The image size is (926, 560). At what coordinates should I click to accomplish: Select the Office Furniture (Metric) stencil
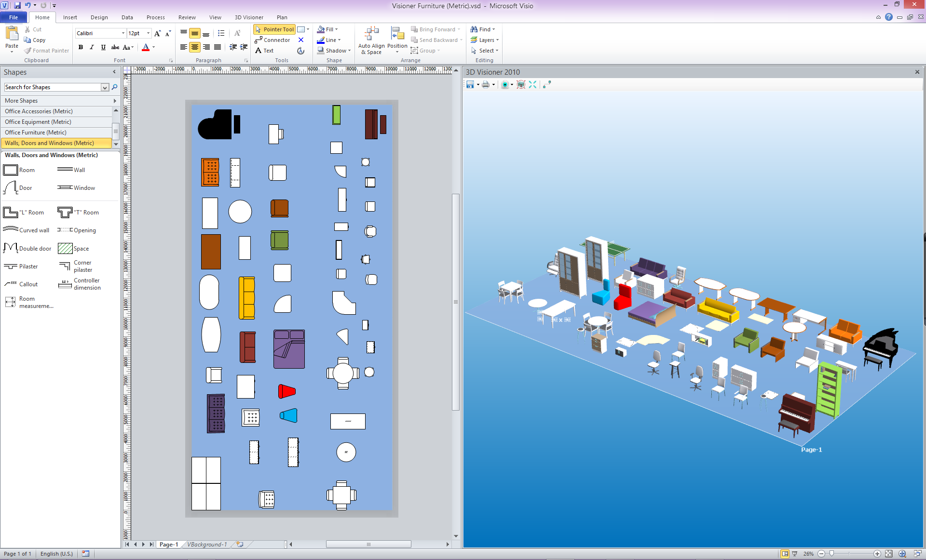(36, 133)
